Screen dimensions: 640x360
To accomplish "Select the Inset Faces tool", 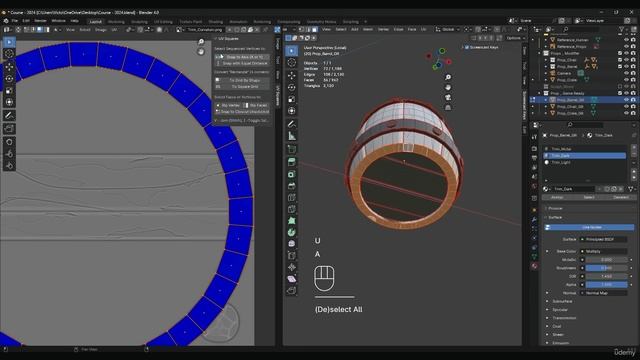I will tap(291, 174).
